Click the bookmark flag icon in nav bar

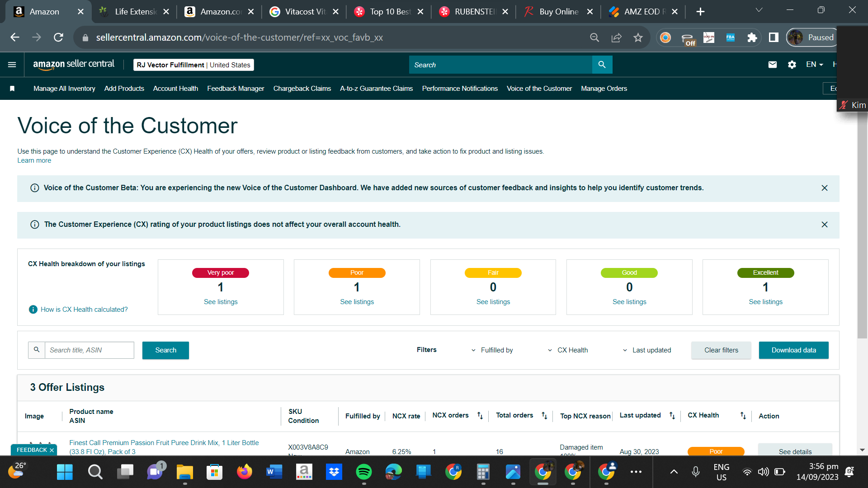click(12, 89)
